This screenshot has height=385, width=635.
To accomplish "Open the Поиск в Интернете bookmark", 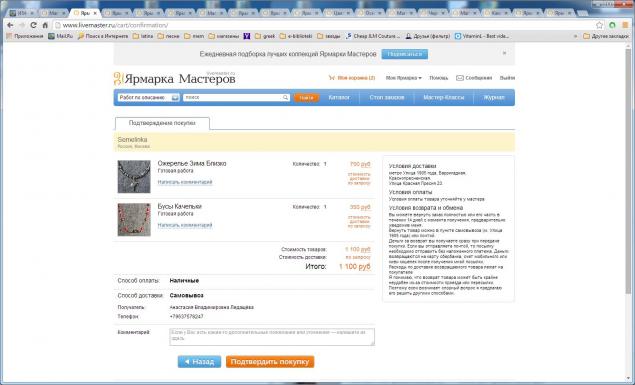I will 103,36.
